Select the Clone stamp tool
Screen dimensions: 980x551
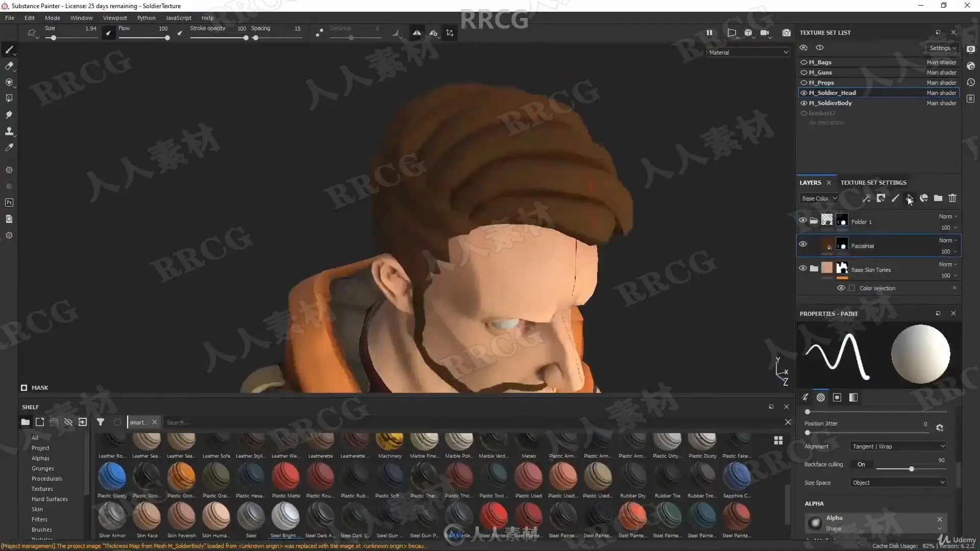pos(9,131)
